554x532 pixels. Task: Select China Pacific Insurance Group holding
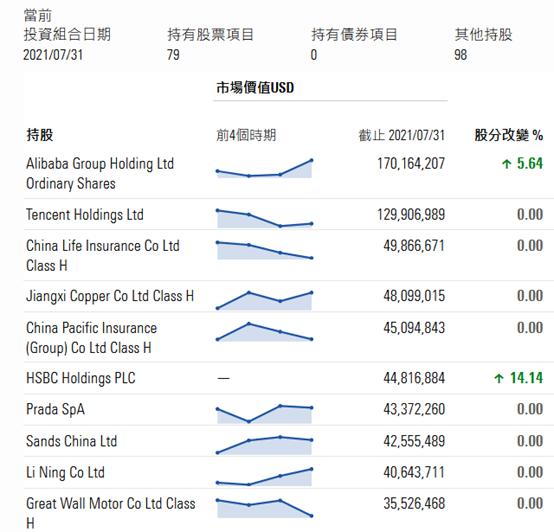coord(92,338)
